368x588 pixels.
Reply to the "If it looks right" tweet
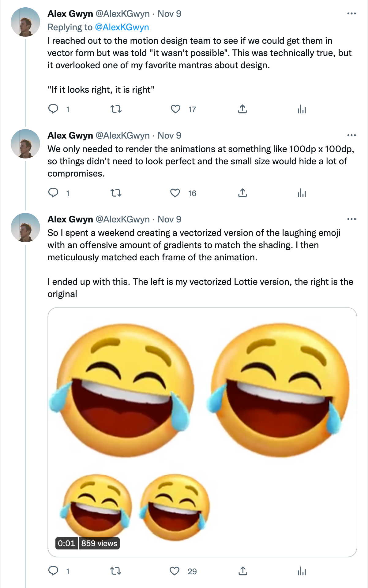[54, 109]
